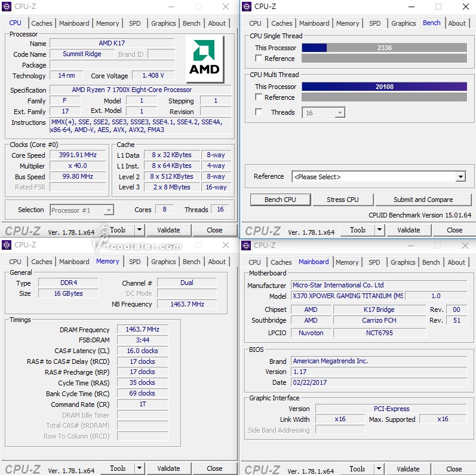Click Close button in the Memory window
Viewport: 476px width, 475px height.
click(x=214, y=468)
